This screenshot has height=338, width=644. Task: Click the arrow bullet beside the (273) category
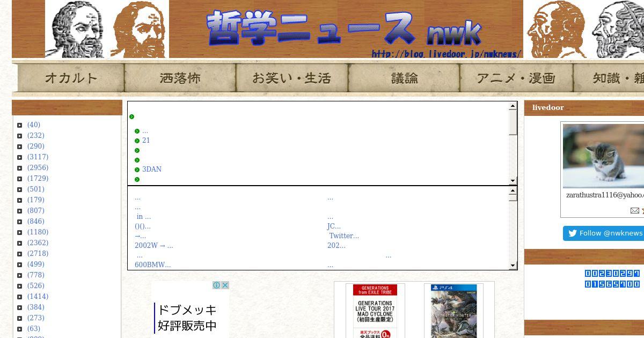point(20,318)
